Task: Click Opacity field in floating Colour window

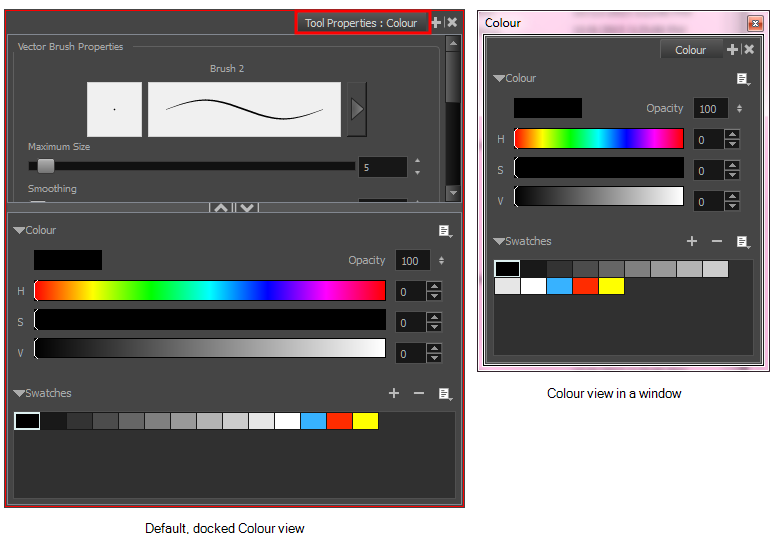Action: click(711, 108)
